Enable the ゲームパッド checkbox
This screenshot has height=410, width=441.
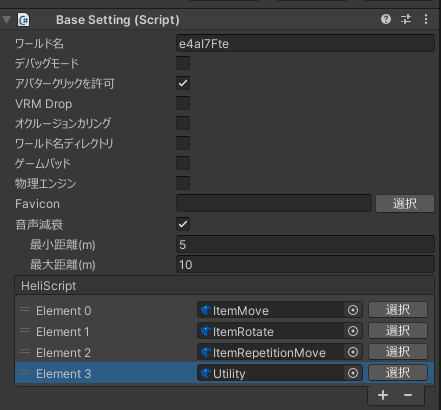tap(183, 163)
